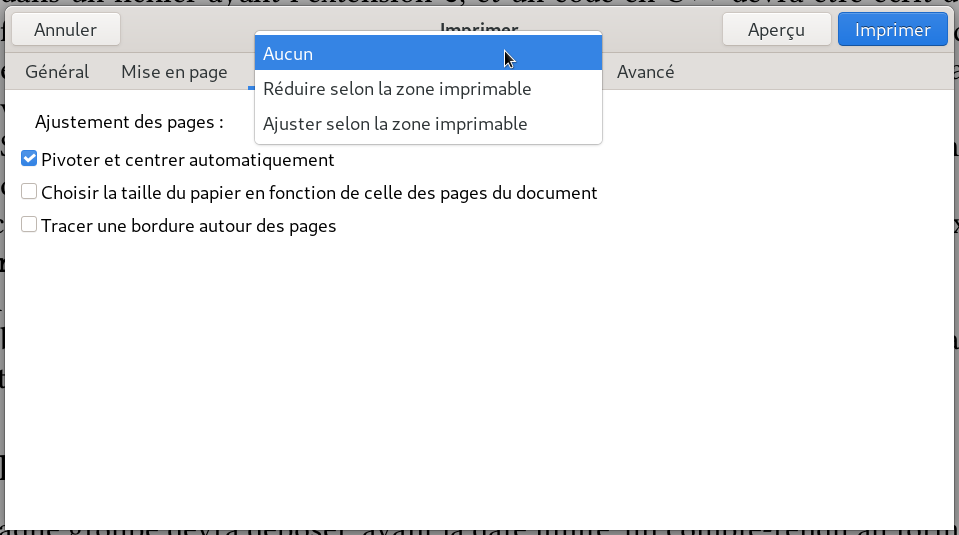Uncheck Pivoter et centrer automatiquement
Image resolution: width=959 pixels, height=535 pixels.
pyautogui.click(x=29, y=159)
